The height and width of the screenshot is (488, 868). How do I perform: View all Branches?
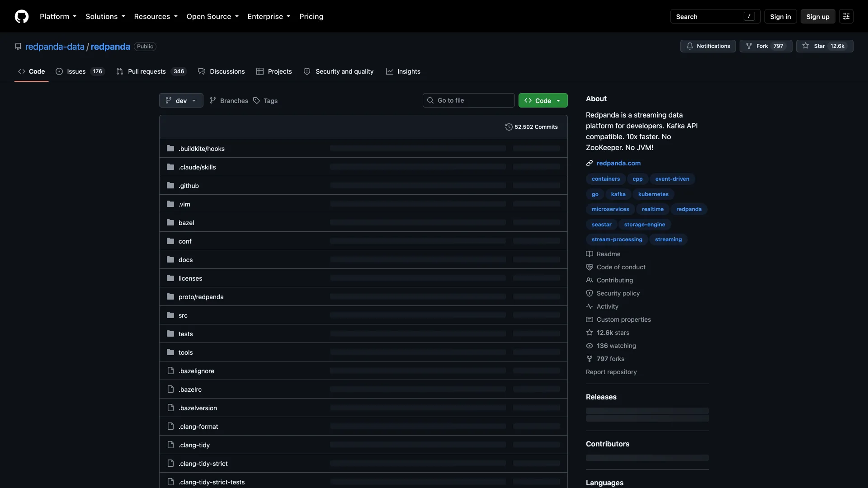229,101
